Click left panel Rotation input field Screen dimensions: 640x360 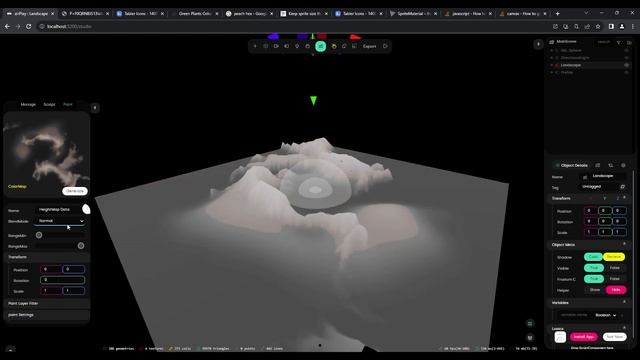click(x=62, y=280)
